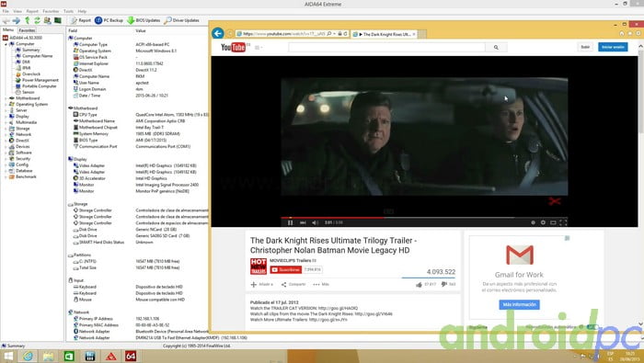644x363 pixels.
Task: Collapse the Computer tree node
Action: 6,44
